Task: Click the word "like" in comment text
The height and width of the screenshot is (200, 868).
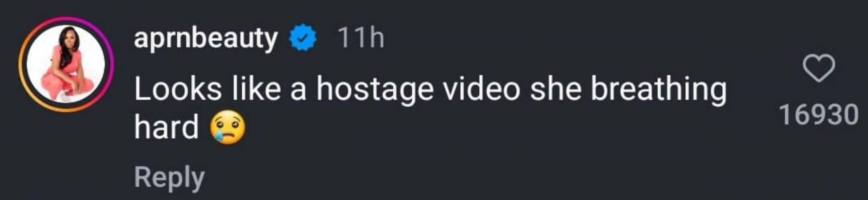Action: pos(257,89)
